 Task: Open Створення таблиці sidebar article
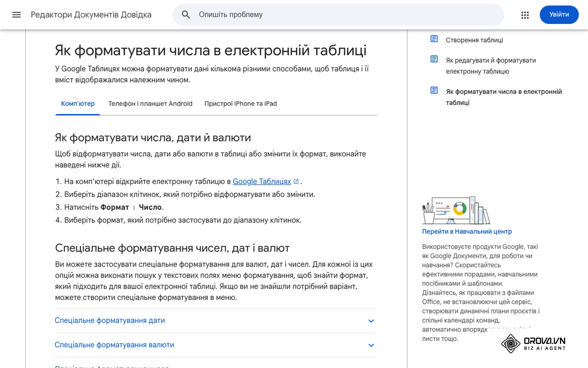(x=474, y=40)
